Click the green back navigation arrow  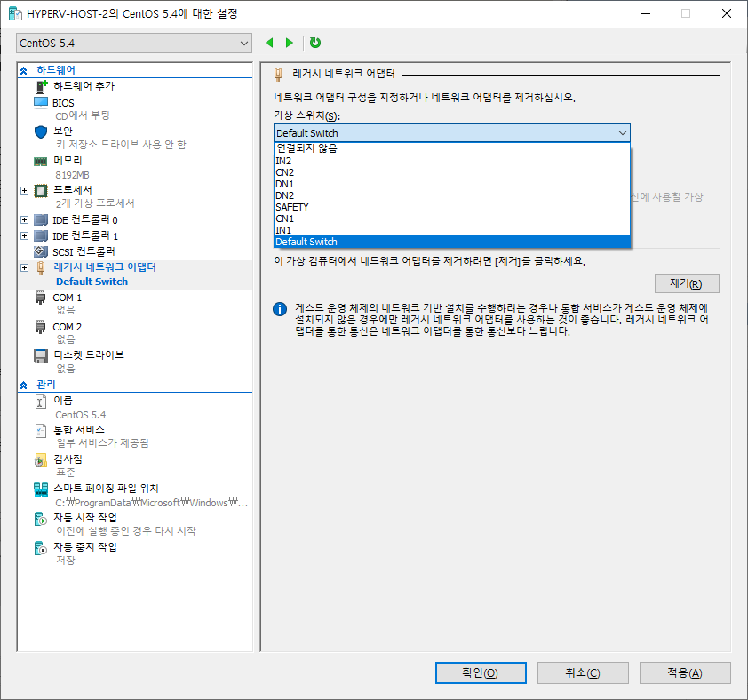[x=270, y=43]
